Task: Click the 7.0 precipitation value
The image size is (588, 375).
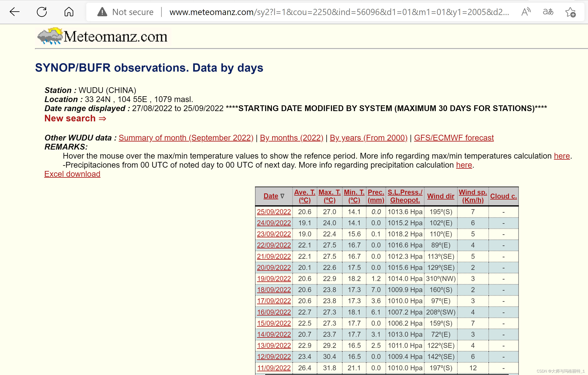Action: pyautogui.click(x=376, y=290)
